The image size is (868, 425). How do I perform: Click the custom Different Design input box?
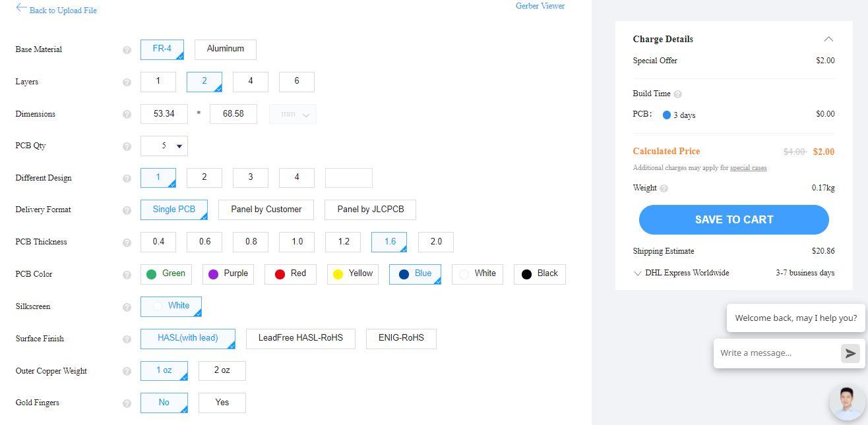pos(348,178)
